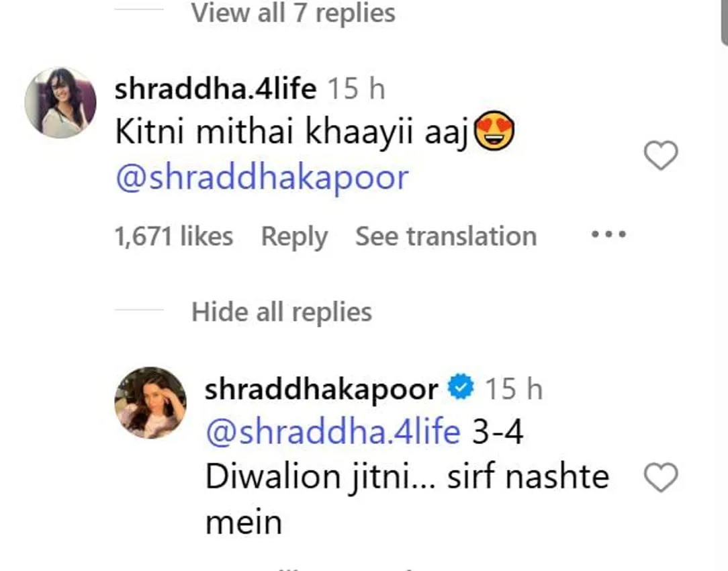The image size is (728, 571).
Task: Open the shraddha.4life username link
Action: pos(216,89)
